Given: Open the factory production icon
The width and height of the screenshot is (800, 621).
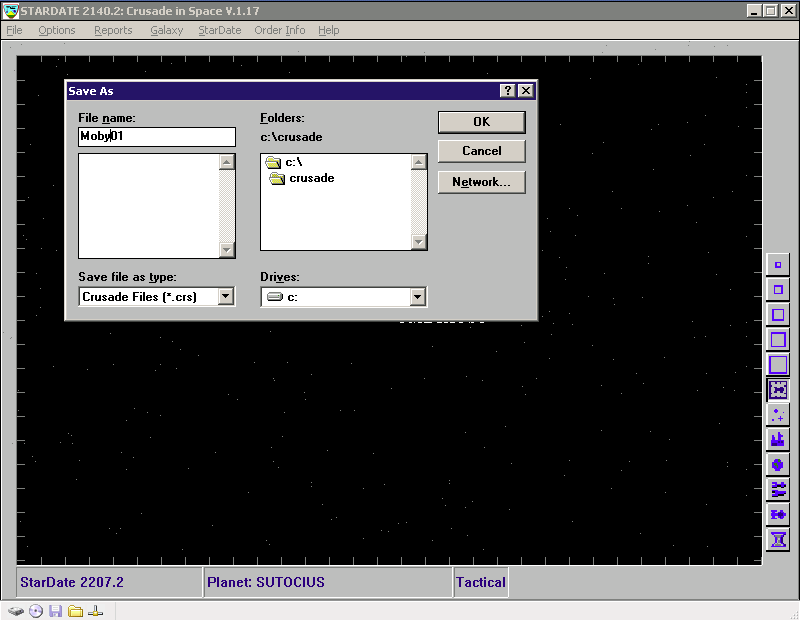Looking at the screenshot, I should coord(778,440).
